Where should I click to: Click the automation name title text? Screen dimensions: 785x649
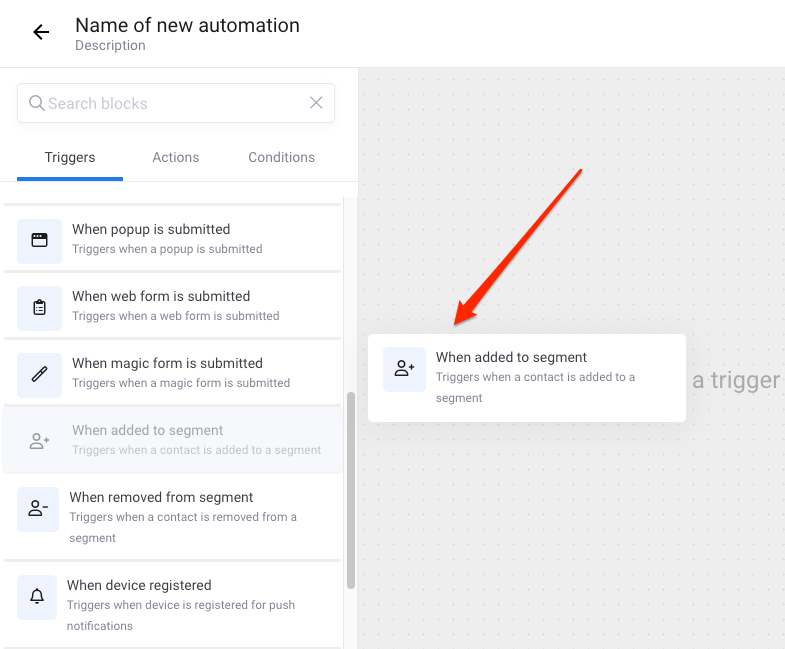click(x=187, y=25)
